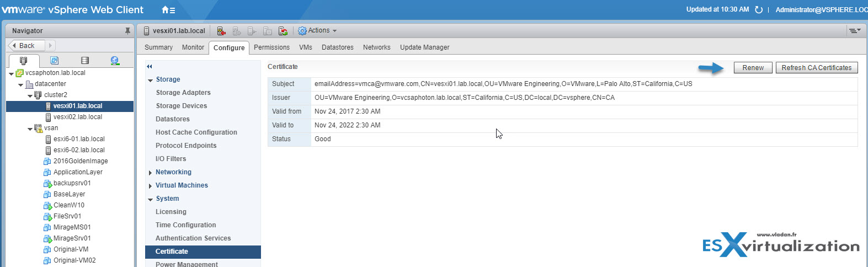Click the Enter Maintenance Mode toolbar icon
This screenshot has height=267, width=868.
pos(221,31)
